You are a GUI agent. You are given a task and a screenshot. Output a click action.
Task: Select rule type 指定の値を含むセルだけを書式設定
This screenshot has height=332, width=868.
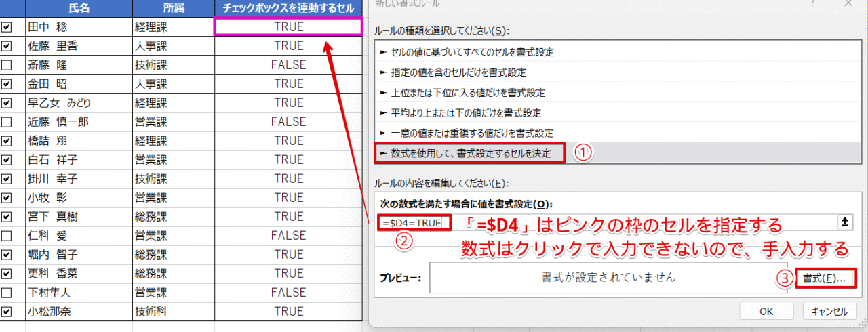pos(618,72)
